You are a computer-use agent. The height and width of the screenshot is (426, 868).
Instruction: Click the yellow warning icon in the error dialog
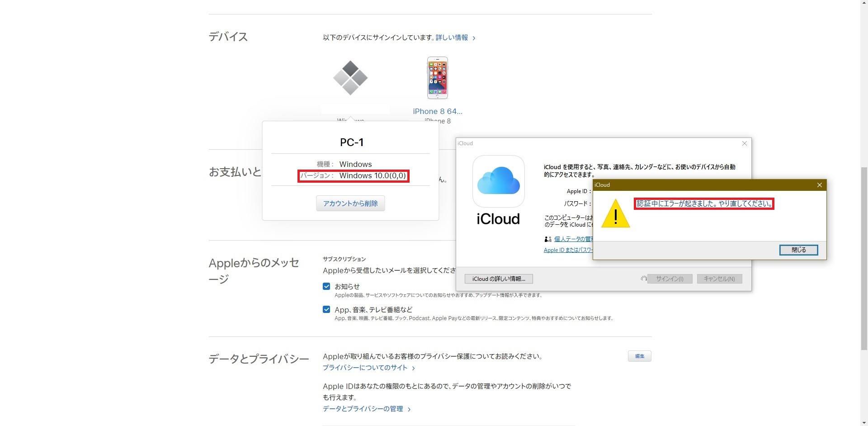pos(615,213)
